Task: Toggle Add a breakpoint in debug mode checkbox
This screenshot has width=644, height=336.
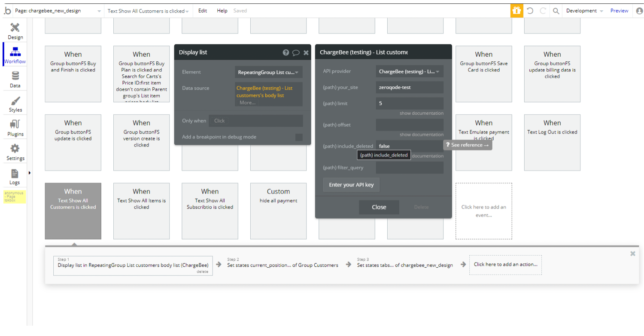Action: (x=299, y=137)
